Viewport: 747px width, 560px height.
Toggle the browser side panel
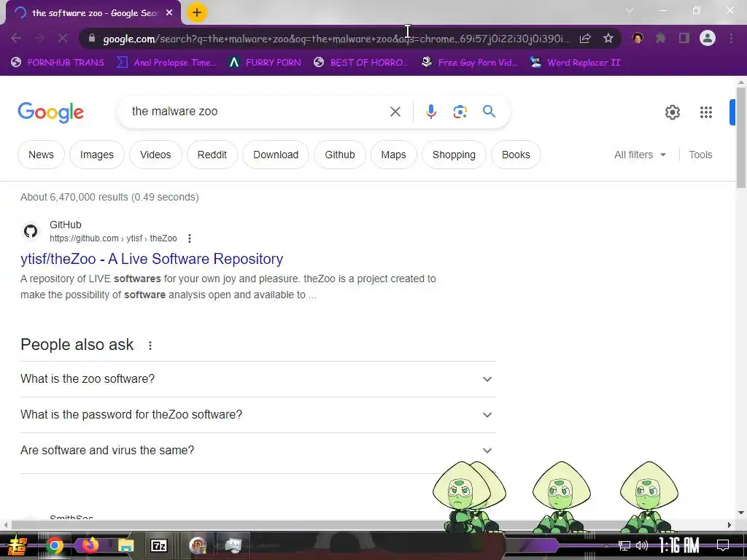(x=684, y=38)
